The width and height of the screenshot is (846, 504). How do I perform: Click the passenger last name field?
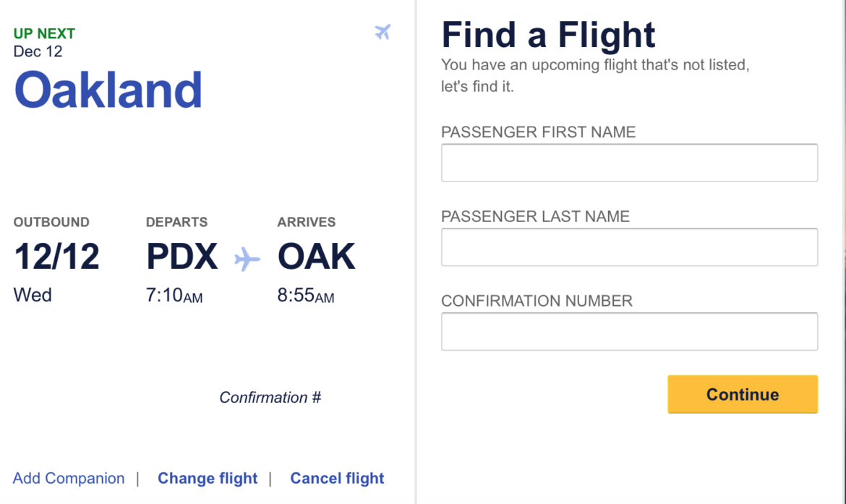pyautogui.click(x=628, y=247)
